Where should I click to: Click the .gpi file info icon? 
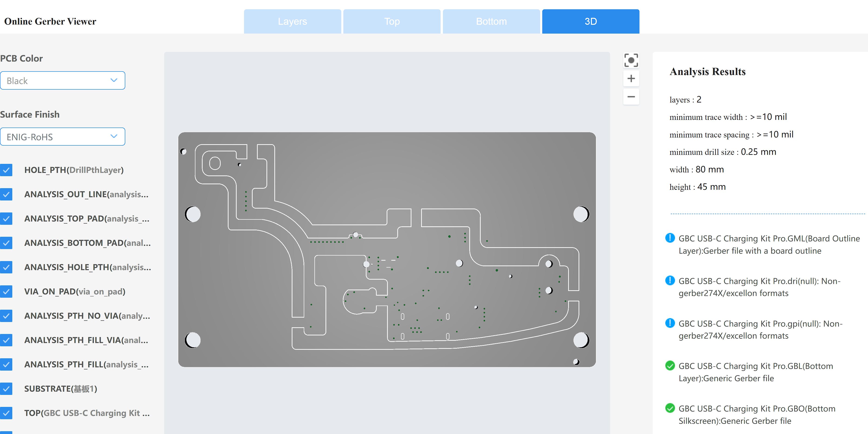670,323
